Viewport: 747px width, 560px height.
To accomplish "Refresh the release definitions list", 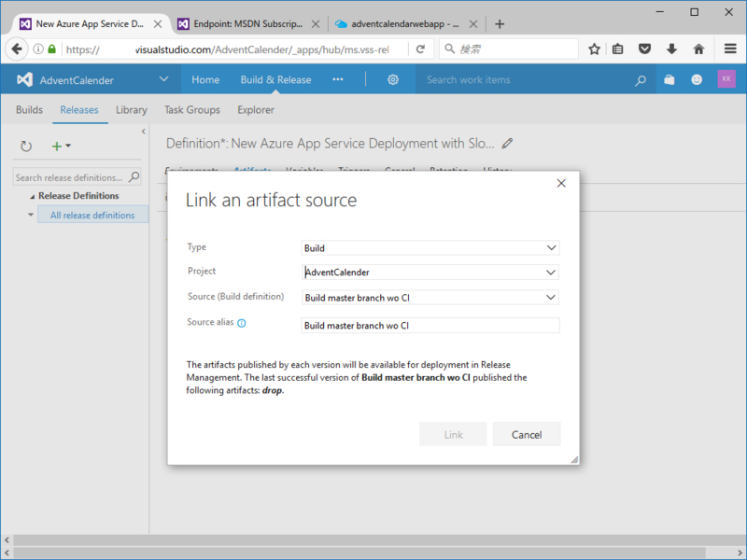I will (x=26, y=147).
